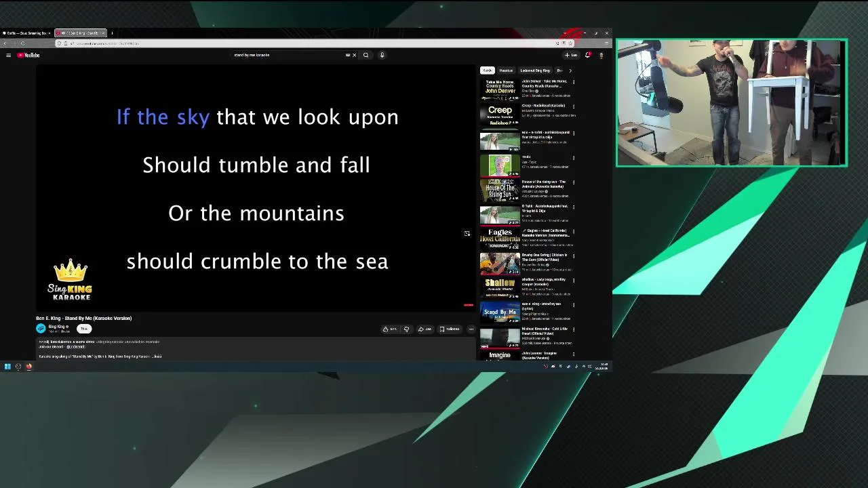Viewport: 868px width, 488px height.
Task: Open the Firefox taskbar icon
Action: (x=29, y=366)
